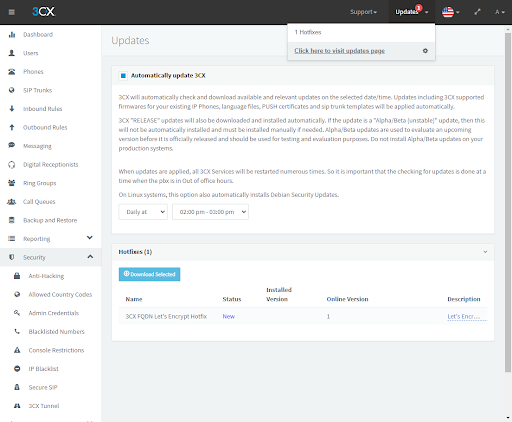The width and height of the screenshot is (512, 422).
Task: Open the user account A dropdown
Action: point(500,12)
